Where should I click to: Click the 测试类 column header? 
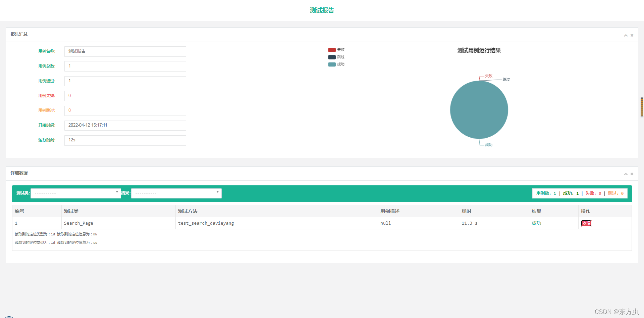click(x=118, y=211)
